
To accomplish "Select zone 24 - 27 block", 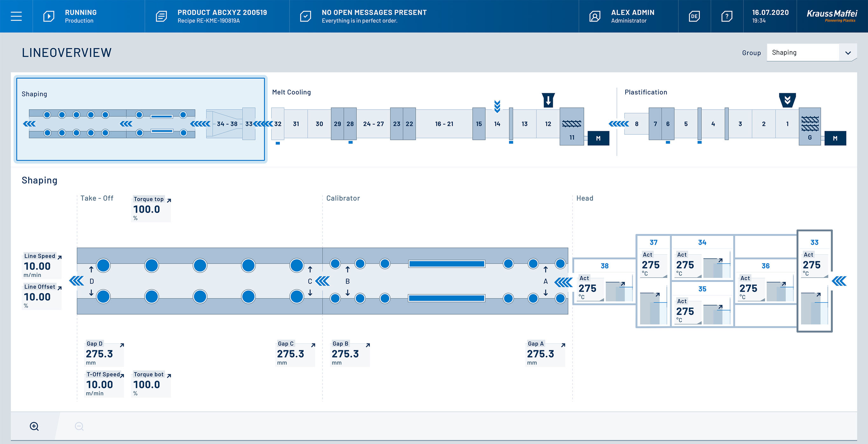I will 373,124.
